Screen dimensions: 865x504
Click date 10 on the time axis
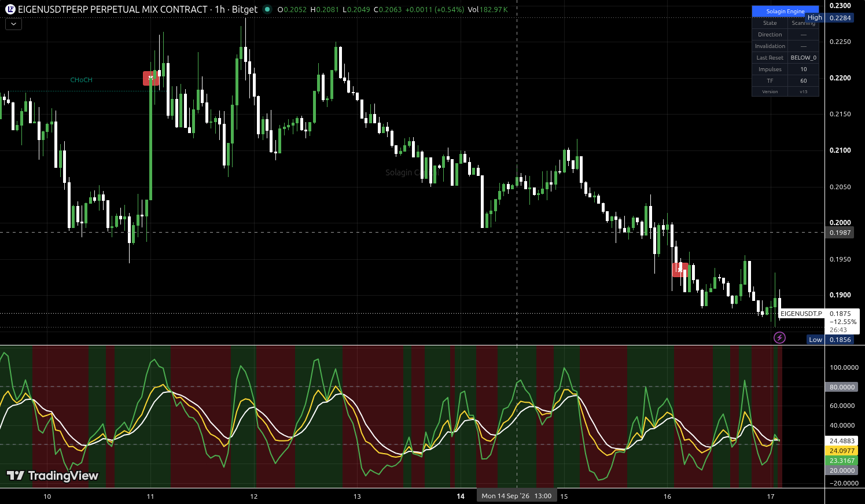47,496
